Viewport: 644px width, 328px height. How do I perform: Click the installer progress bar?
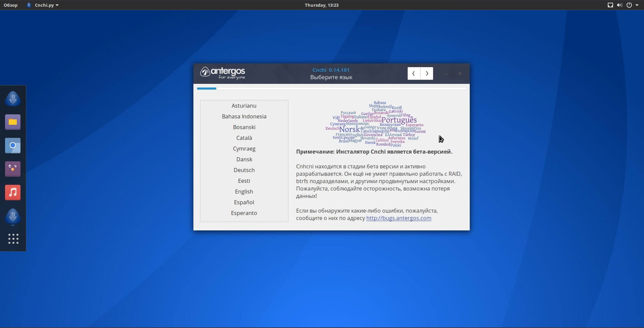tap(331, 88)
